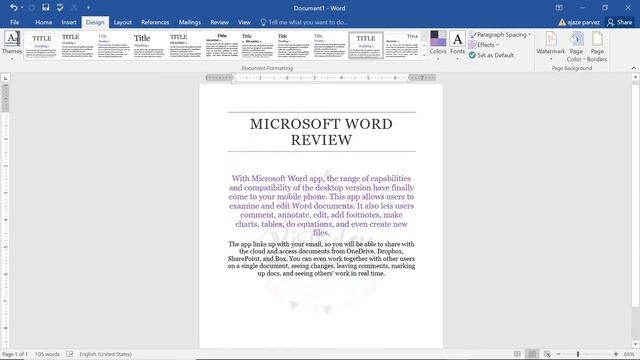The image size is (640, 360).
Task: Click the Share button
Action: pos(620,22)
